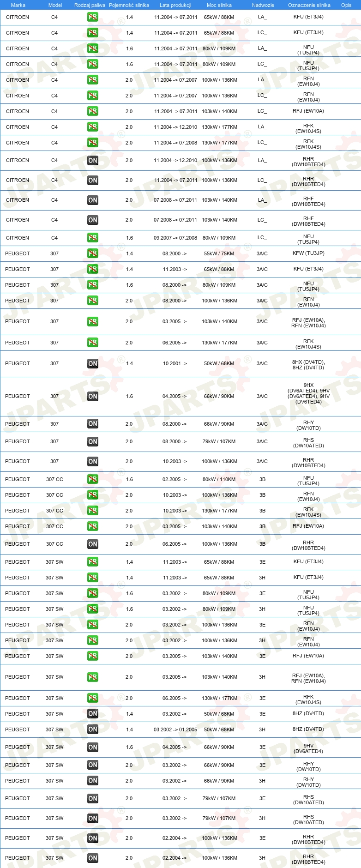Click the petrol icon for Citroen C4 1.4 LC_
Viewport: 361px width, 868px height.
click(92, 33)
